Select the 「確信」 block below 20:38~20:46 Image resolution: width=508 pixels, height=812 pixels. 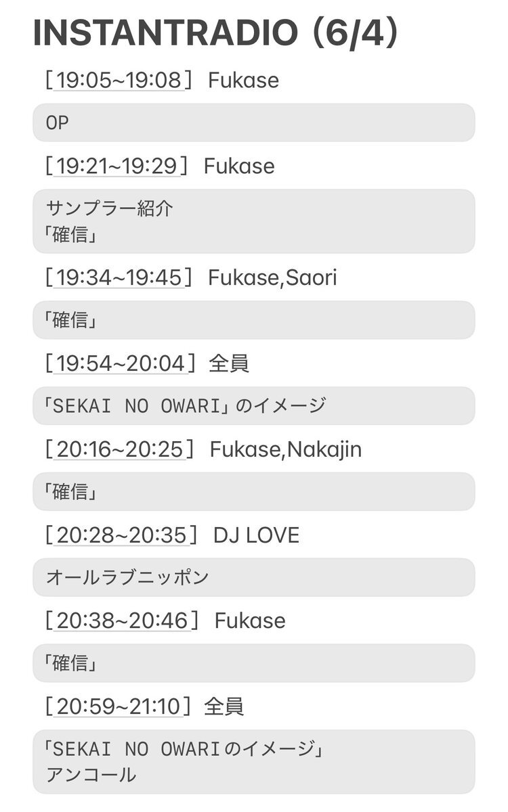(x=254, y=663)
